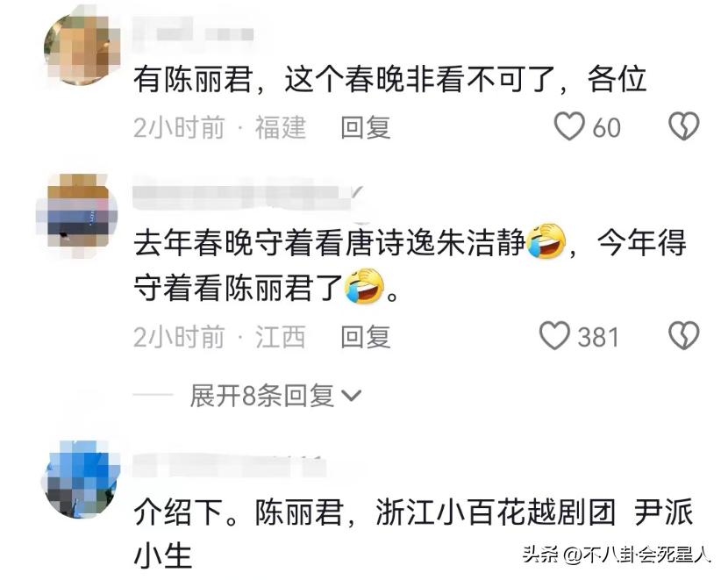Open first commenter's blurred username
728x580 pixels.
pos(193,31)
